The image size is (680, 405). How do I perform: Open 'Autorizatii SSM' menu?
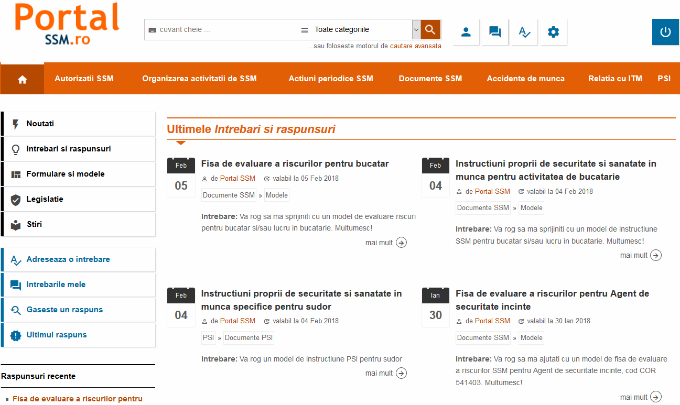85,78
